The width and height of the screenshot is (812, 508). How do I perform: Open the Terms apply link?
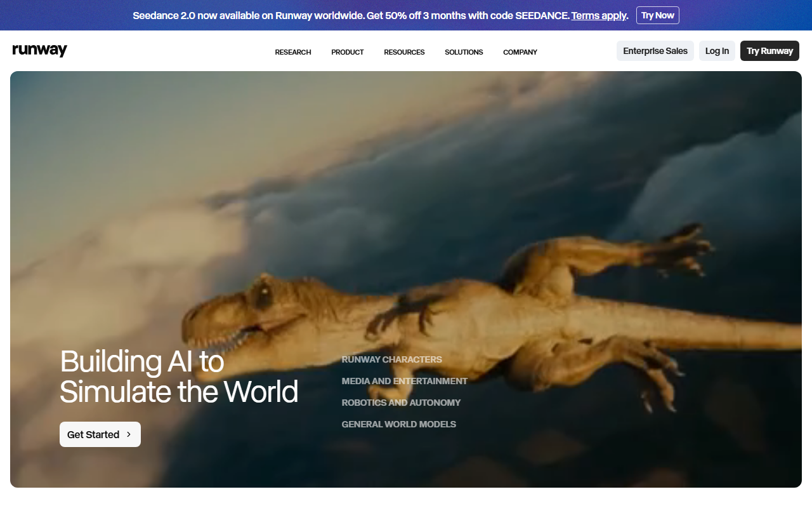598,15
